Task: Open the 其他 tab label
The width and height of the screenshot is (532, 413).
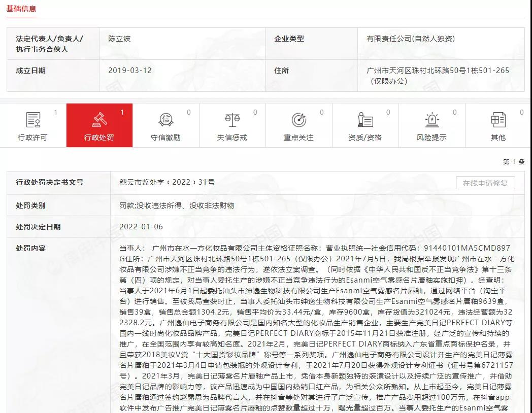Action: [498, 137]
